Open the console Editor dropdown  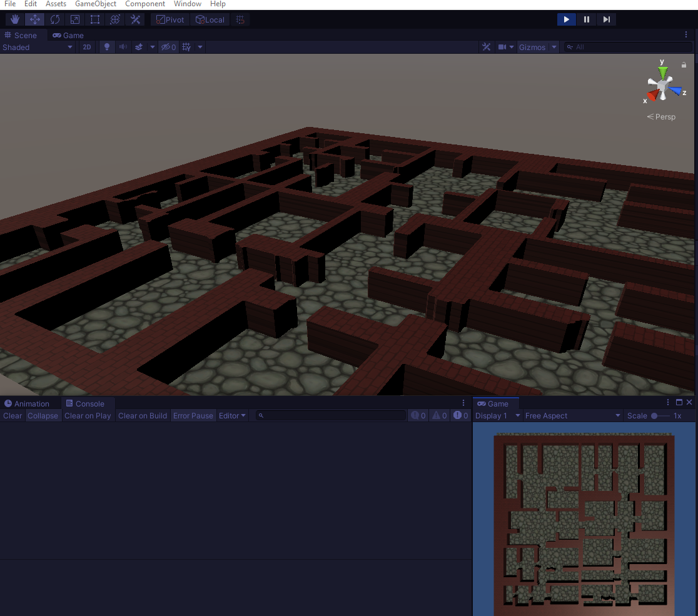(x=232, y=416)
